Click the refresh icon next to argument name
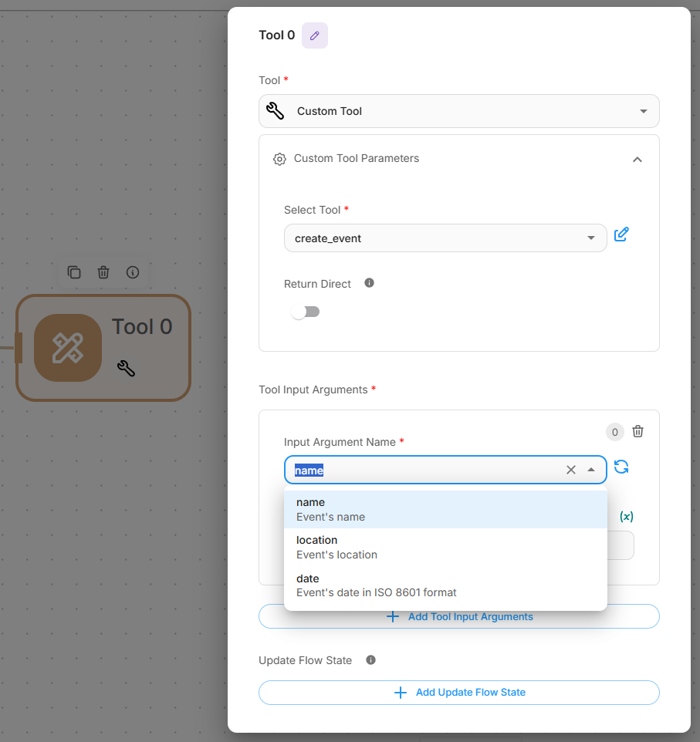The height and width of the screenshot is (742, 700). point(621,467)
